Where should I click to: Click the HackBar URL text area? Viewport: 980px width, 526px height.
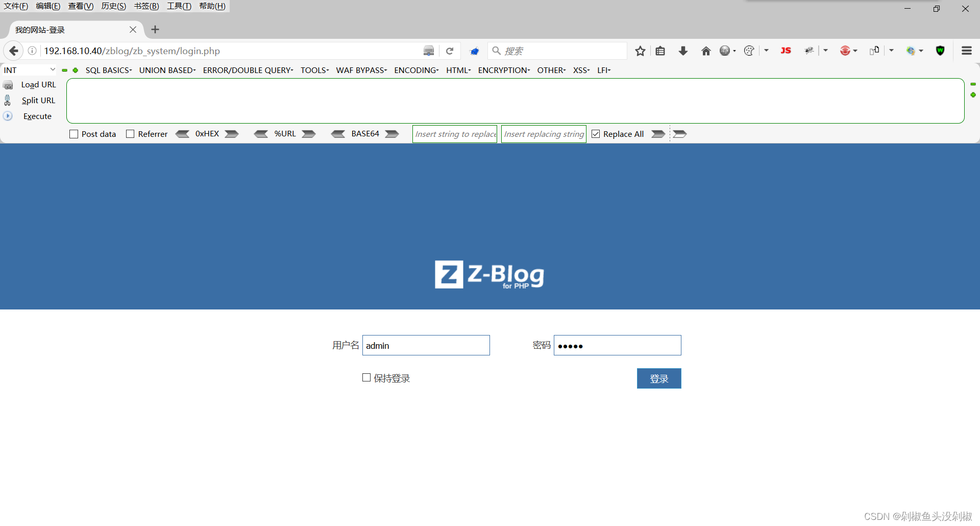[x=516, y=101]
